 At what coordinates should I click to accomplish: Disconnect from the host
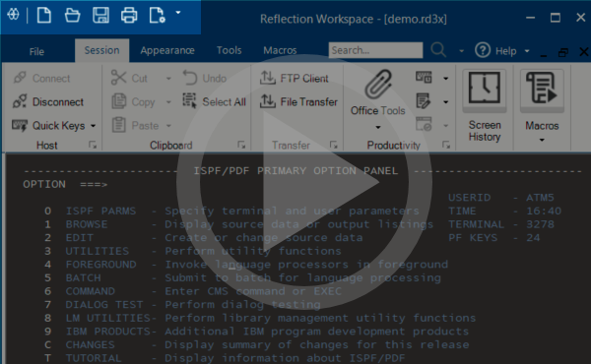point(48,101)
